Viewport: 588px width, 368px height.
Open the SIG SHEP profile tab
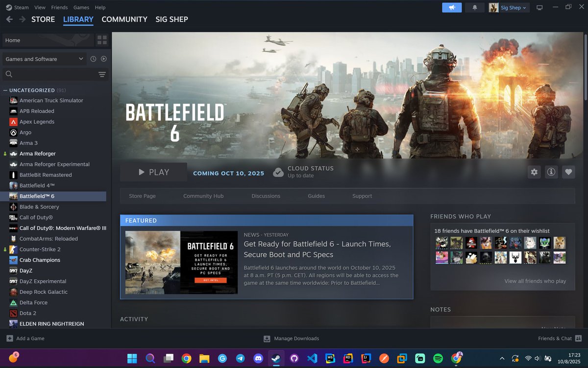pos(171,19)
